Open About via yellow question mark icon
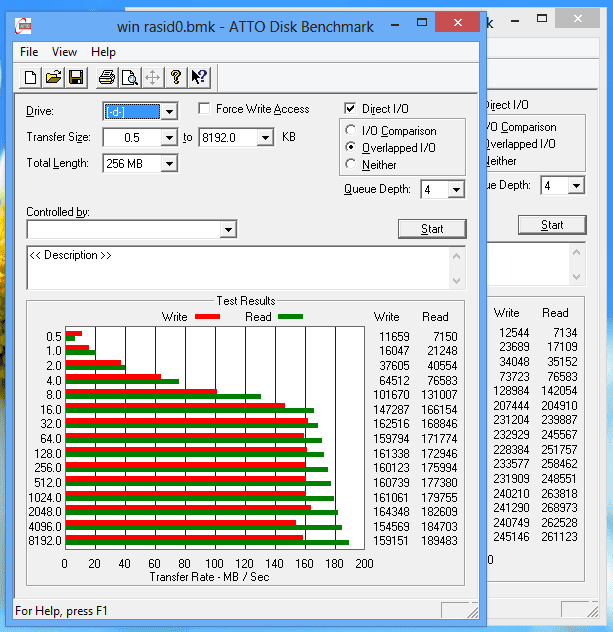 176,77
